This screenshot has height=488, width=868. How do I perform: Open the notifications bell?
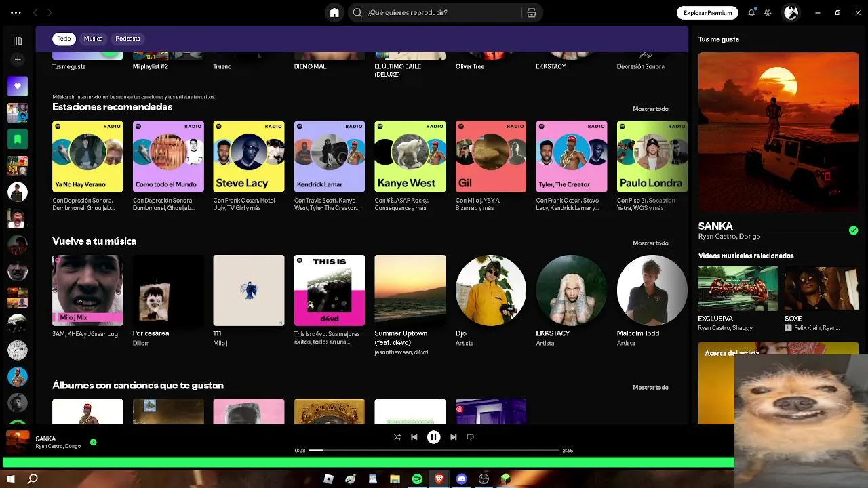click(751, 12)
